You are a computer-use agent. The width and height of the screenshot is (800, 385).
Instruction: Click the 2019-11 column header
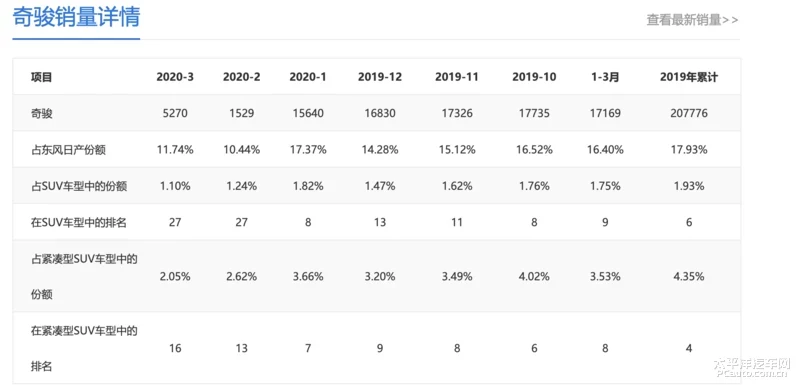[x=457, y=77]
